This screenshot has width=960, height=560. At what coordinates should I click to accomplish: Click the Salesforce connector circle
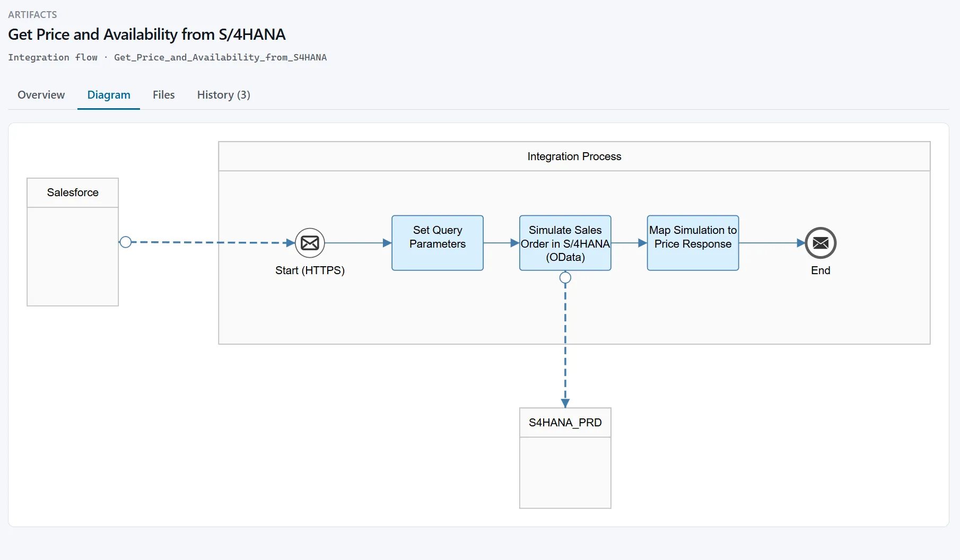coord(126,242)
